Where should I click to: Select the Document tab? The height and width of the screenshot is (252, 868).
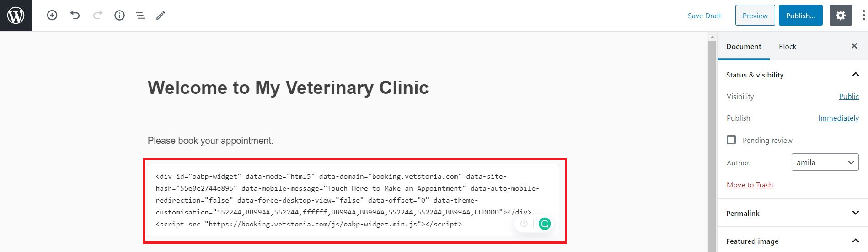[x=743, y=46]
